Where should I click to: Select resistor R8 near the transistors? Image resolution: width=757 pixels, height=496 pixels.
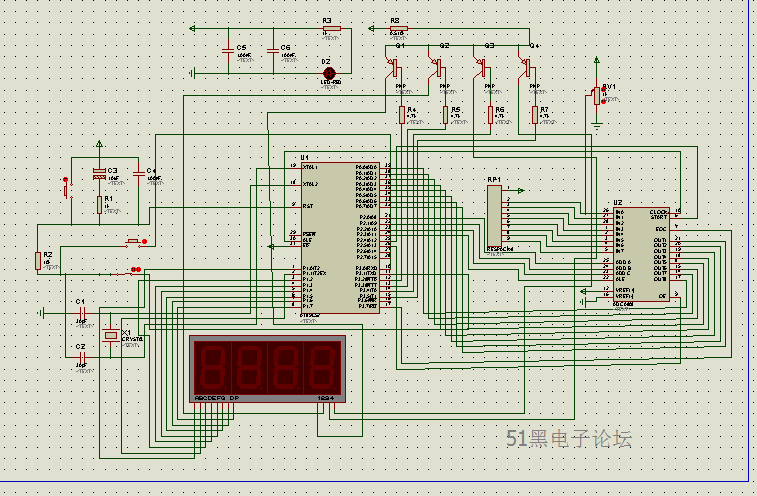(399, 28)
